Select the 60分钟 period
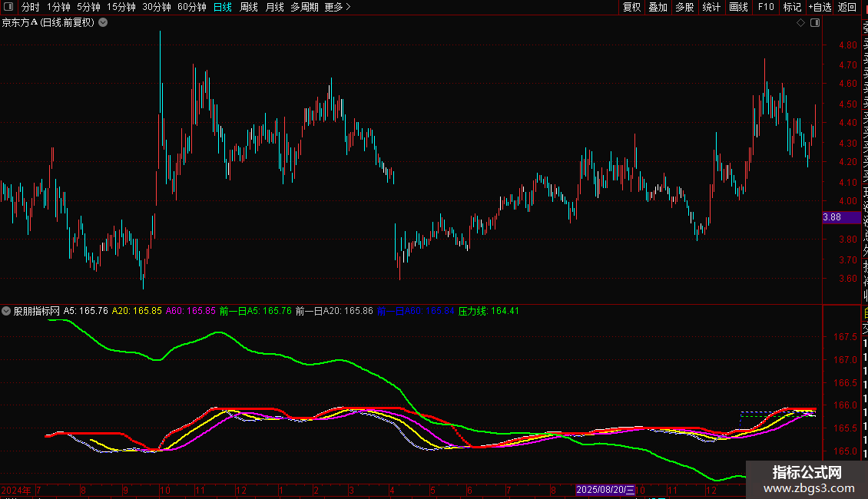Image resolution: width=868 pixels, height=499 pixels. (192, 7)
